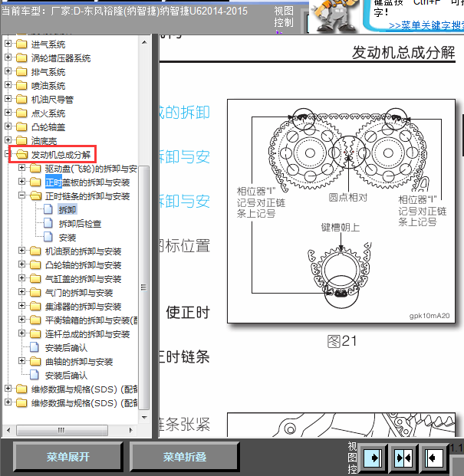
Task: Expand the 机油泵的拆卸与安装 node
Action: pos(22,251)
